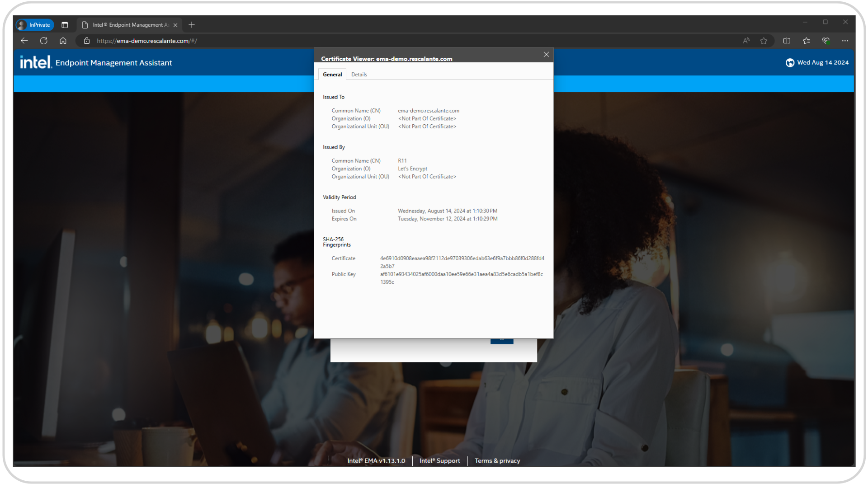Click the site lock icon

coord(87,41)
